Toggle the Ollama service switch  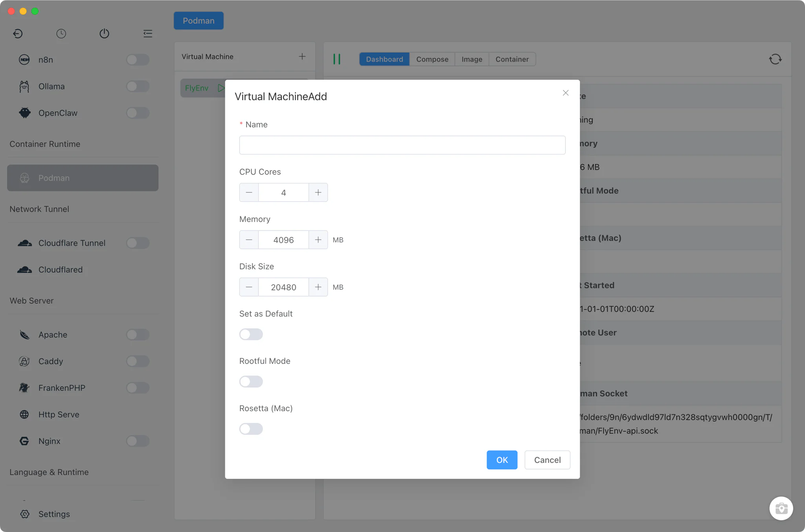pos(138,86)
